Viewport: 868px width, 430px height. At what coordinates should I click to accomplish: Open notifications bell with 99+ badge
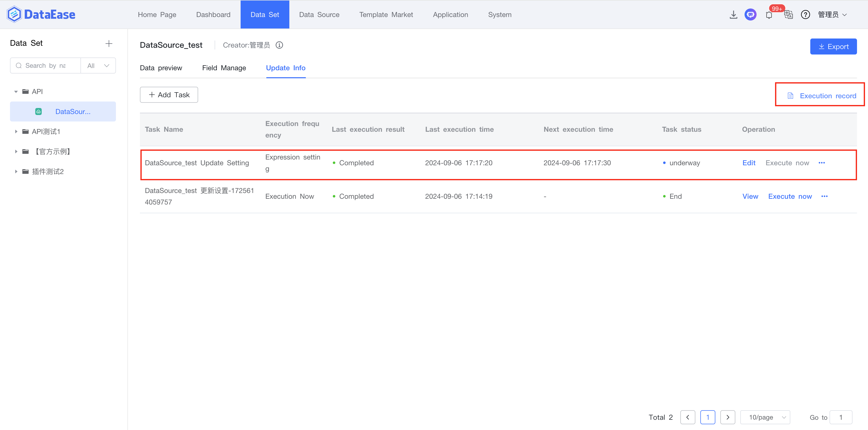[x=769, y=15]
